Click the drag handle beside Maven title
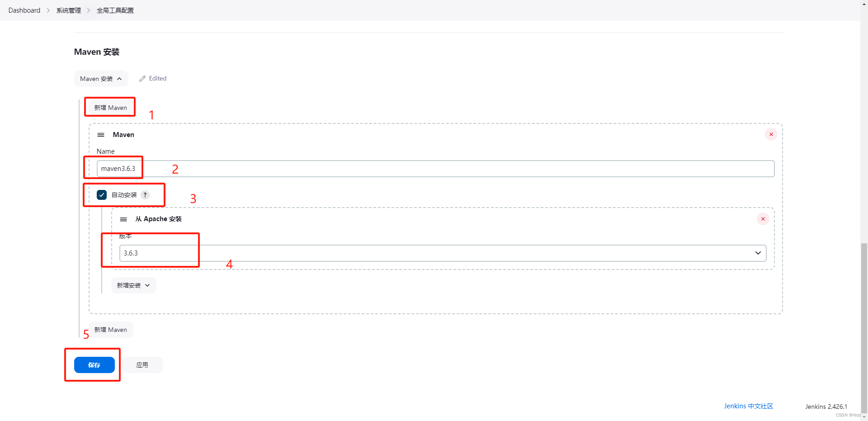This screenshot has height=421, width=868. [x=101, y=135]
